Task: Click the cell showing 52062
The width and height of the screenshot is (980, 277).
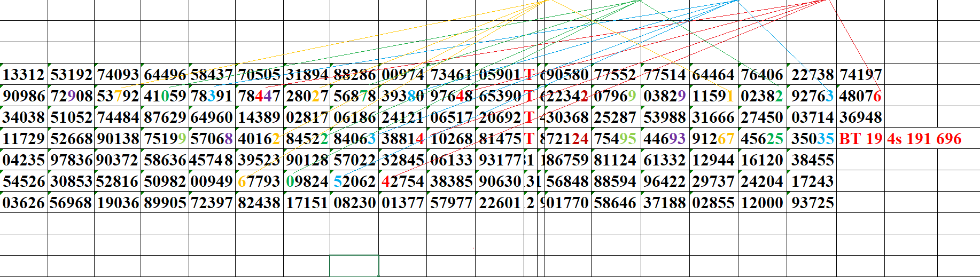Action: click(x=354, y=181)
